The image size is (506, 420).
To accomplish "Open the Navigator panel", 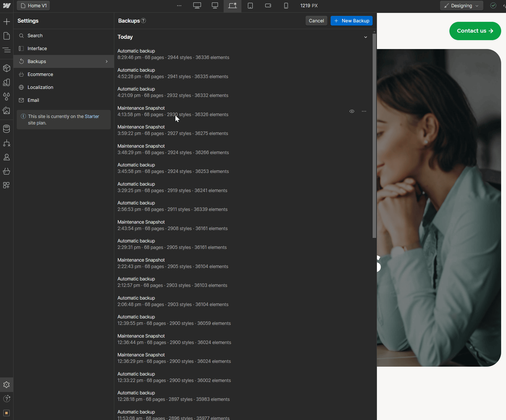I will [x=7, y=50].
